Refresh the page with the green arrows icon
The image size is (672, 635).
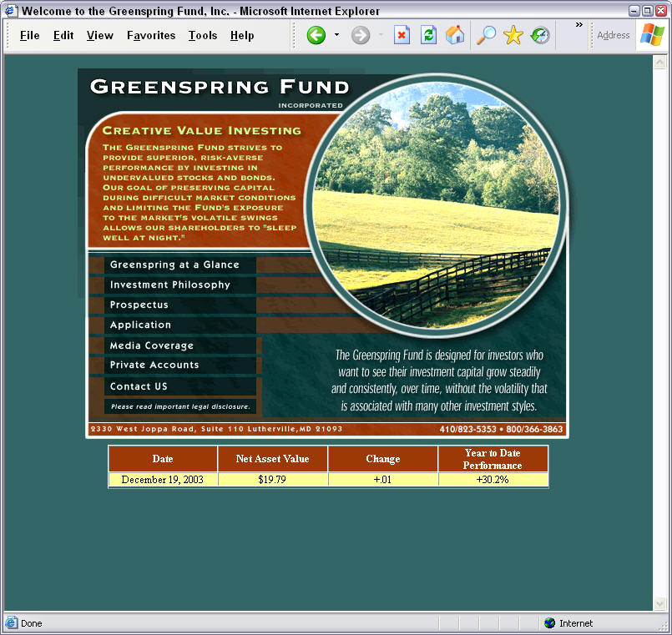coord(428,35)
